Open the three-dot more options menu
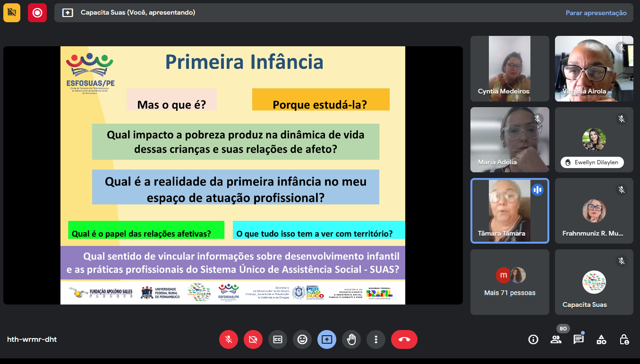Viewport: 640px width, 364px height. point(376,339)
